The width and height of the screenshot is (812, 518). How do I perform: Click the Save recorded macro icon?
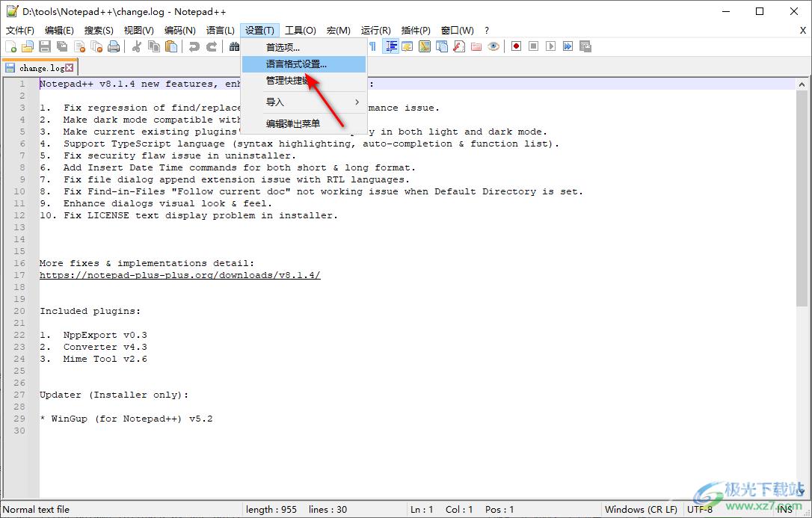point(585,46)
